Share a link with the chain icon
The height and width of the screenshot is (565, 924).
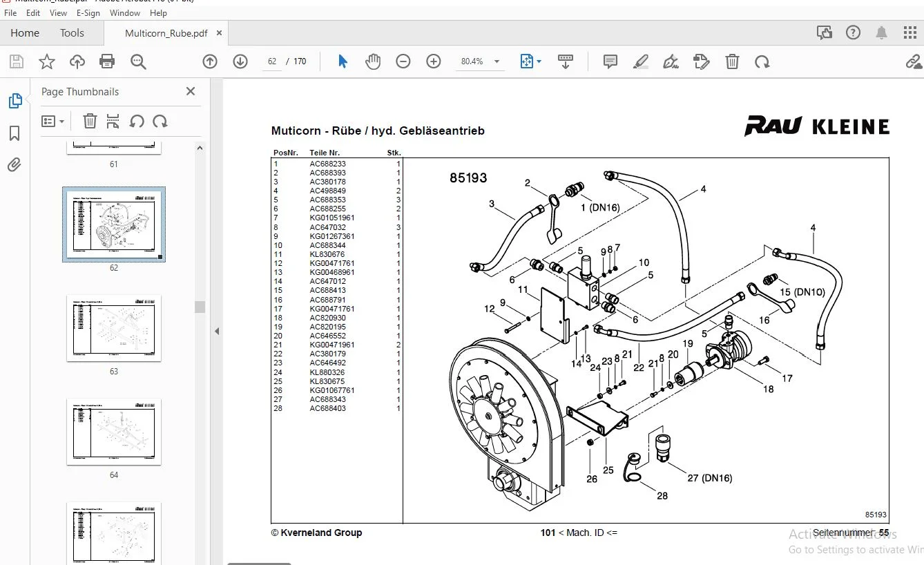(x=914, y=61)
